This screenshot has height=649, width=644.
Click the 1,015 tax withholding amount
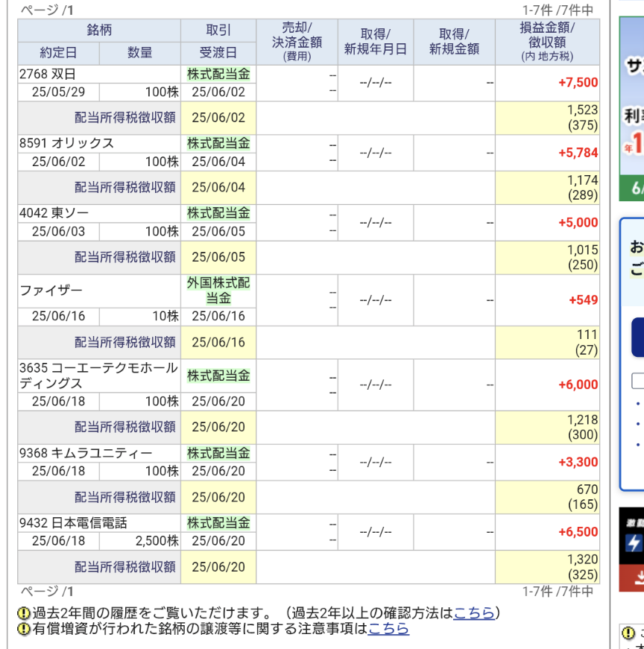click(x=582, y=250)
